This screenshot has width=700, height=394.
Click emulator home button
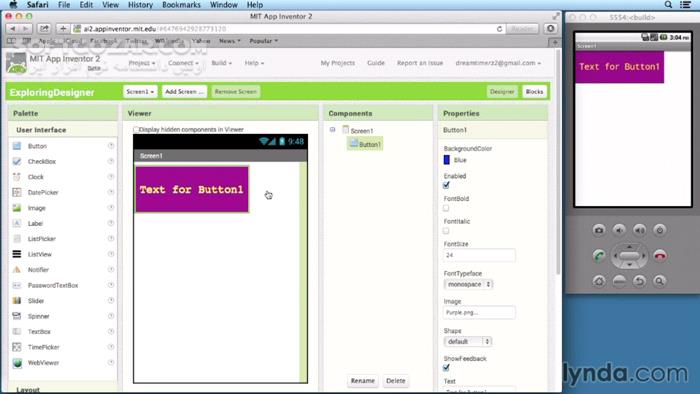[599, 281]
